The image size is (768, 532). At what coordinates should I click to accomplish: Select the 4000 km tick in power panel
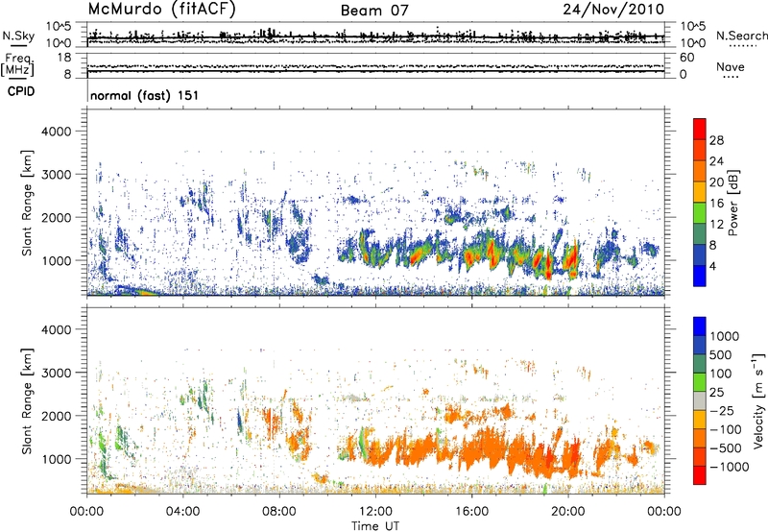56,132
